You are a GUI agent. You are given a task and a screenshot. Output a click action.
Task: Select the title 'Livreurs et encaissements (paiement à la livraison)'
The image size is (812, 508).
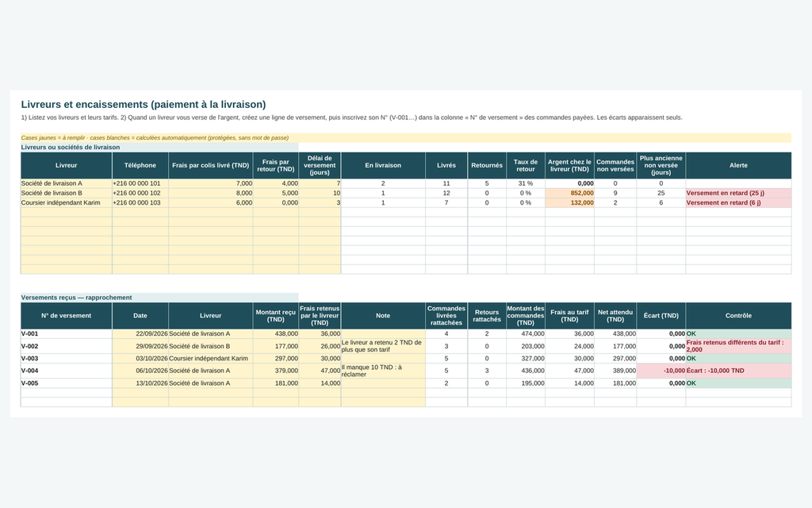144,104
